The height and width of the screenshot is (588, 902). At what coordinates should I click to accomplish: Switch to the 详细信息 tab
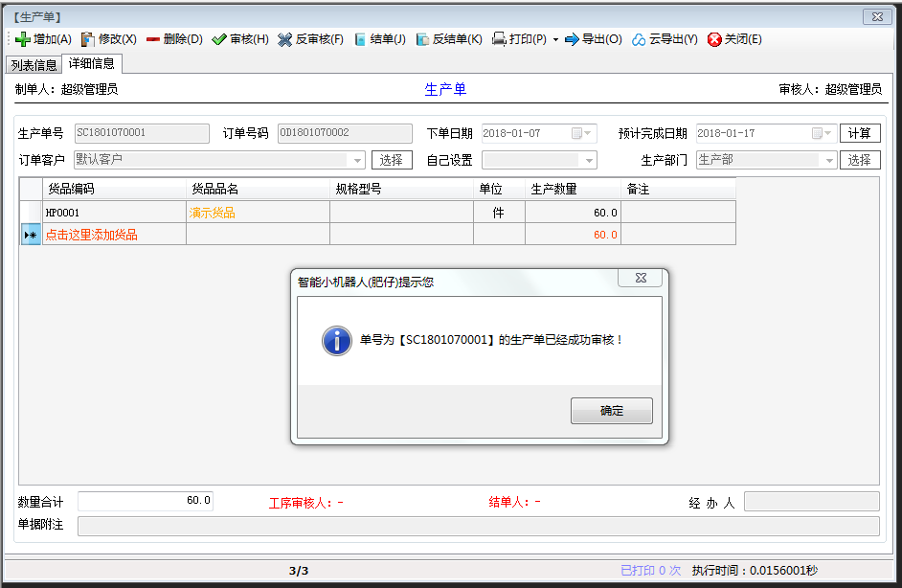[91, 65]
